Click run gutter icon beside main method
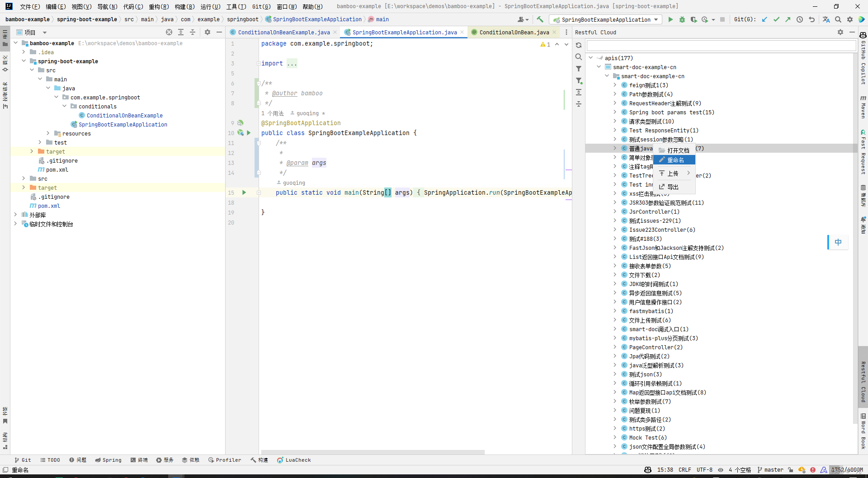Screen dimensions: 868x478 pyautogui.click(x=244, y=192)
